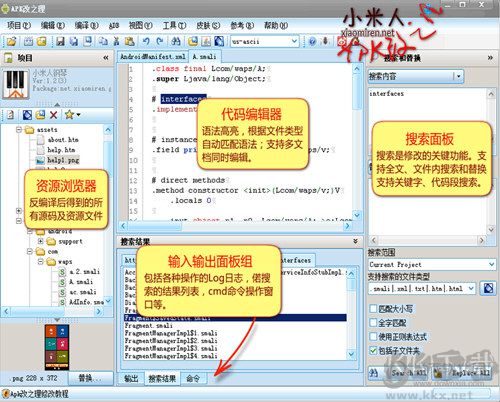Click the blue Help question-mark icon

313,41
